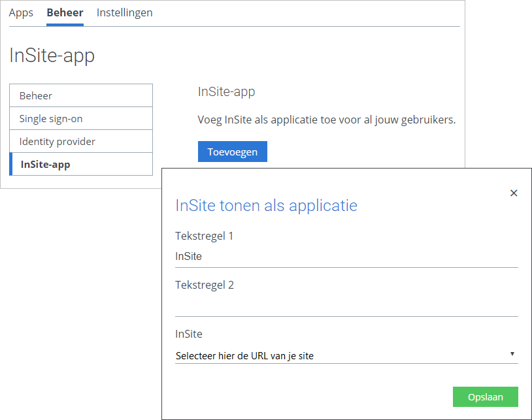The width and height of the screenshot is (532, 420).
Task: Click the blue Toevoegen button
Action: (233, 152)
